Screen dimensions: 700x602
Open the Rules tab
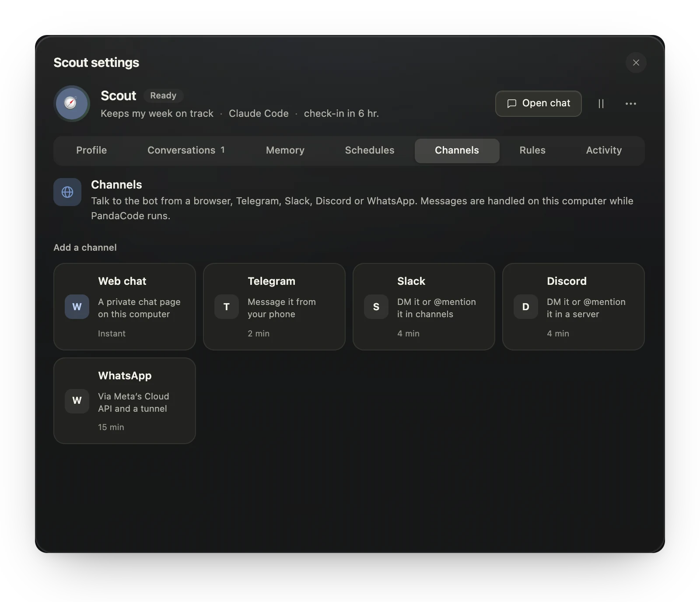tap(532, 150)
